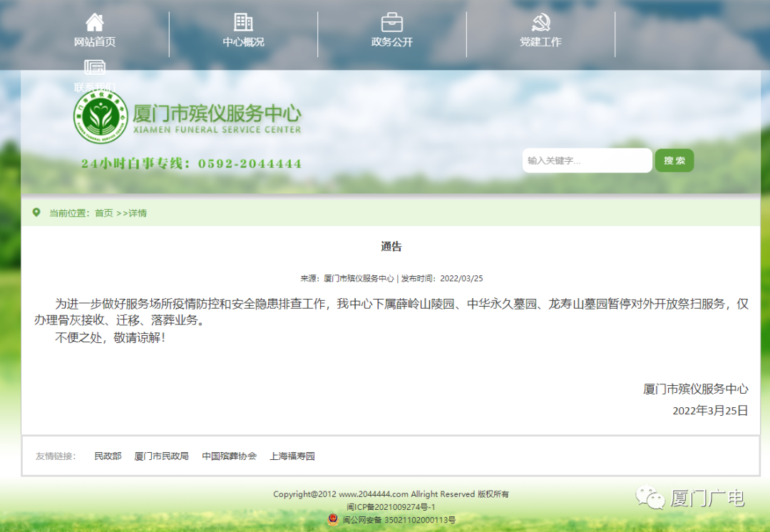This screenshot has height=532, width=770.
Task: Go to 首页 in the breadcrumb
Action: click(x=104, y=213)
